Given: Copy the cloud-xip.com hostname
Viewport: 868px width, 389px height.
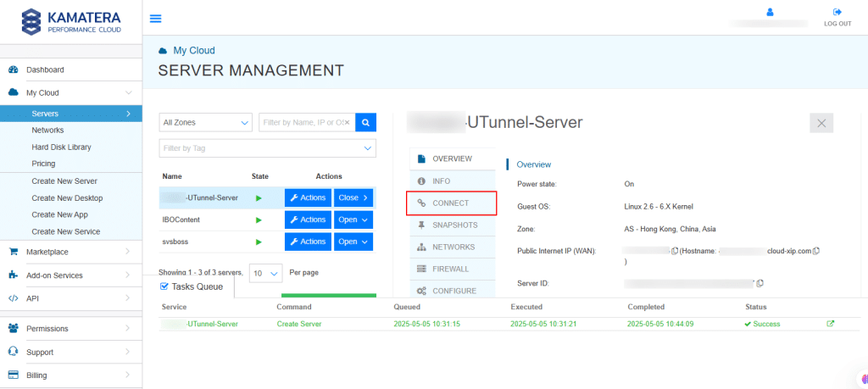Looking at the screenshot, I should pos(816,251).
